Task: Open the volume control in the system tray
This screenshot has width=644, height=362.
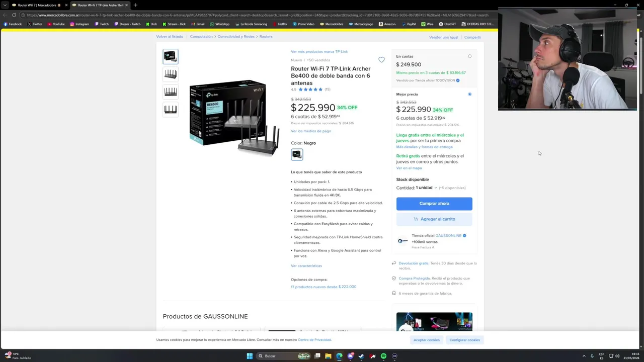Action: pos(617,356)
